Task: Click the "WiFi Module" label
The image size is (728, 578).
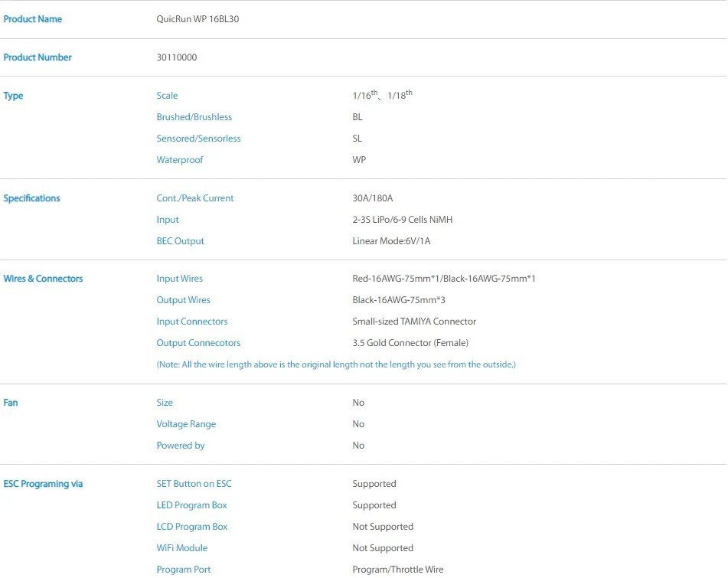Action: pos(182,548)
